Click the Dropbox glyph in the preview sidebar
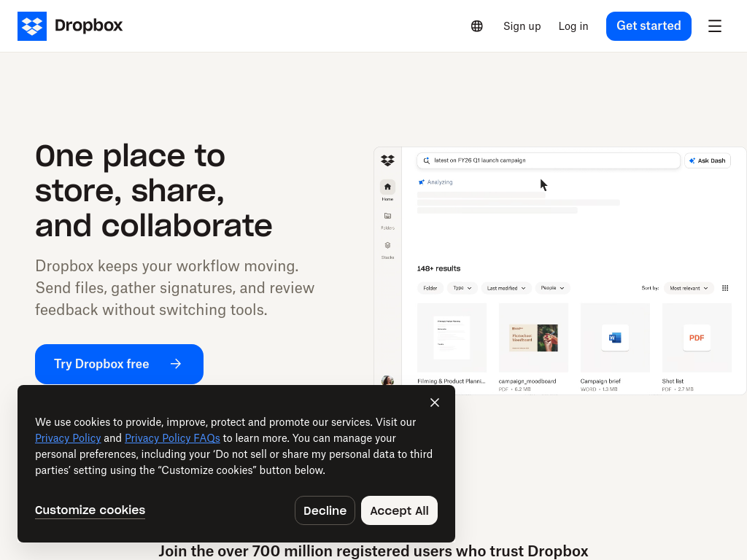This screenshot has height=560, width=747. [x=388, y=160]
